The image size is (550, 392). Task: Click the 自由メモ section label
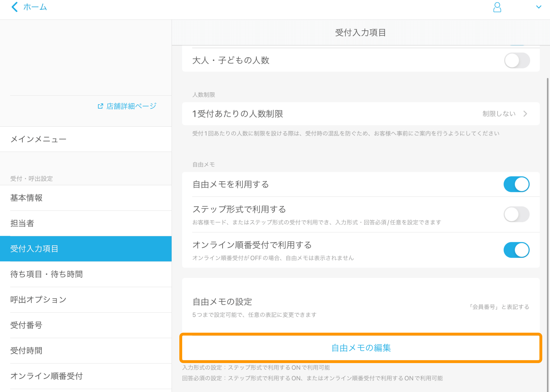click(x=204, y=164)
